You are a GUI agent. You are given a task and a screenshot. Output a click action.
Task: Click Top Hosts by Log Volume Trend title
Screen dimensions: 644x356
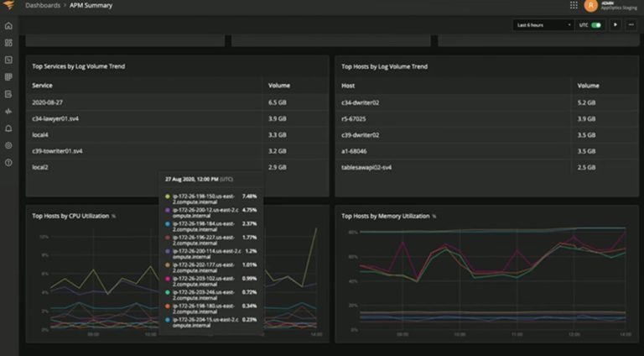tap(384, 66)
